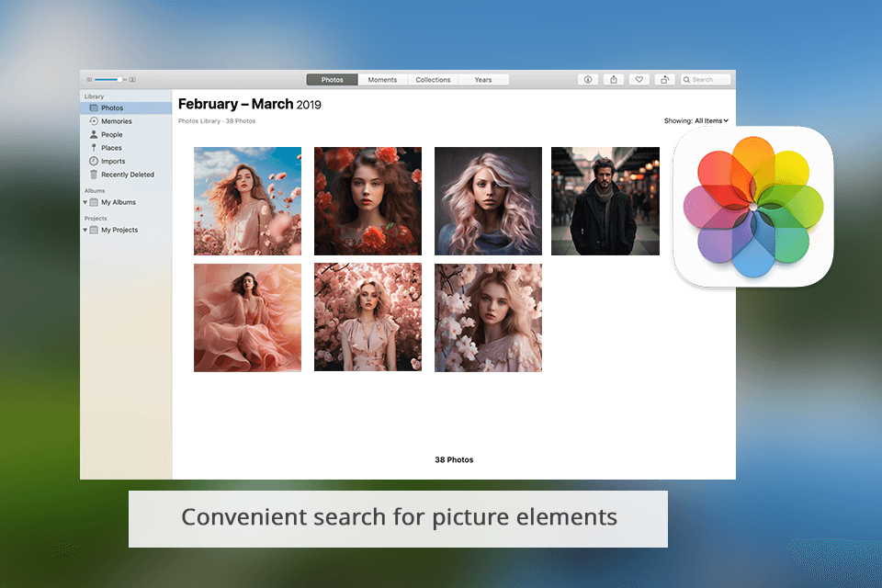882x588 pixels.
Task: Click the Imports clock icon
Action: [x=94, y=161]
